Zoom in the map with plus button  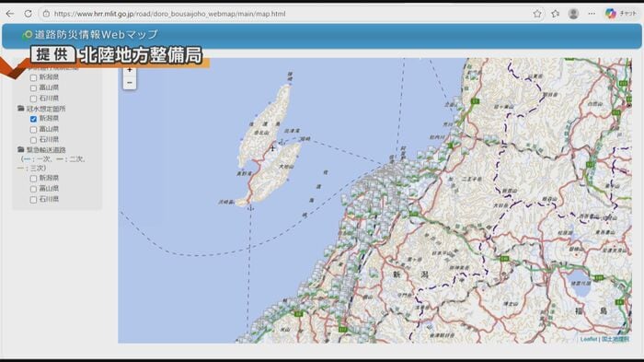pos(130,70)
